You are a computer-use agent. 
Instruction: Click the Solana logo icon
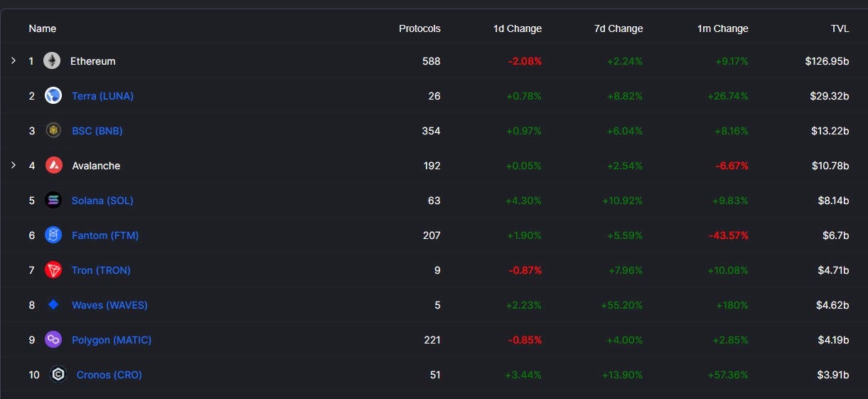pyautogui.click(x=53, y=200)
